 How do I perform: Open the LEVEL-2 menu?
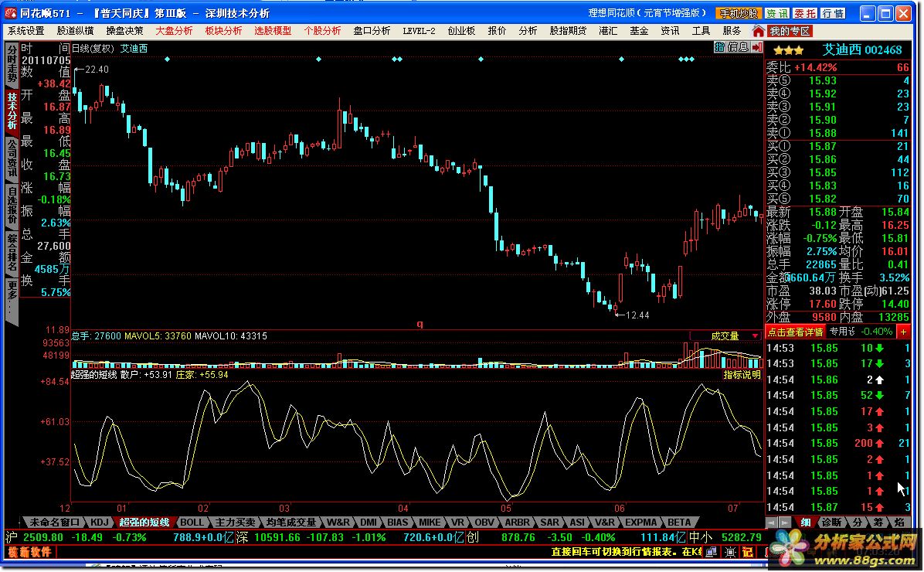pos(419,31)
